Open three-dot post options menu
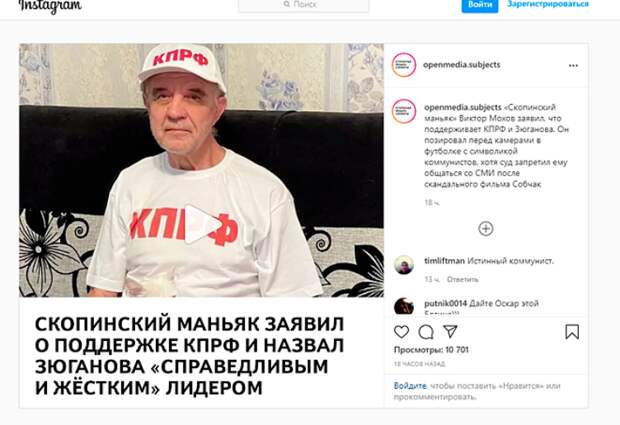The height and width of the screenshot is (425, 620). point(573,66)
